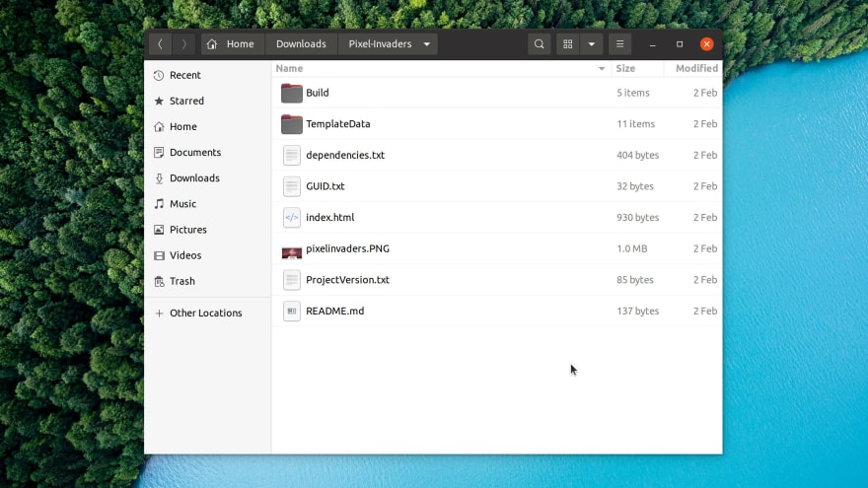
Task: Click the Starred star icon
Action: [x=159, y=101]
